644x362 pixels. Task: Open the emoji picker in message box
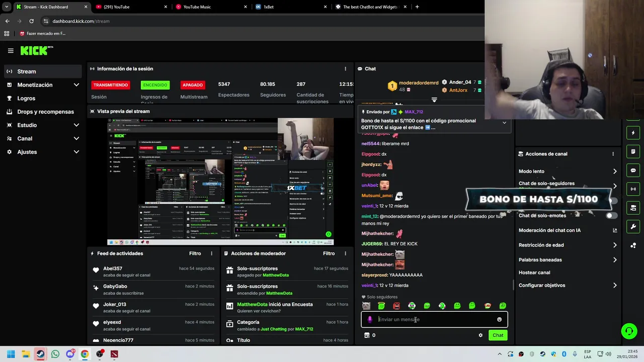pyautogui.click(x=499, y=319)
